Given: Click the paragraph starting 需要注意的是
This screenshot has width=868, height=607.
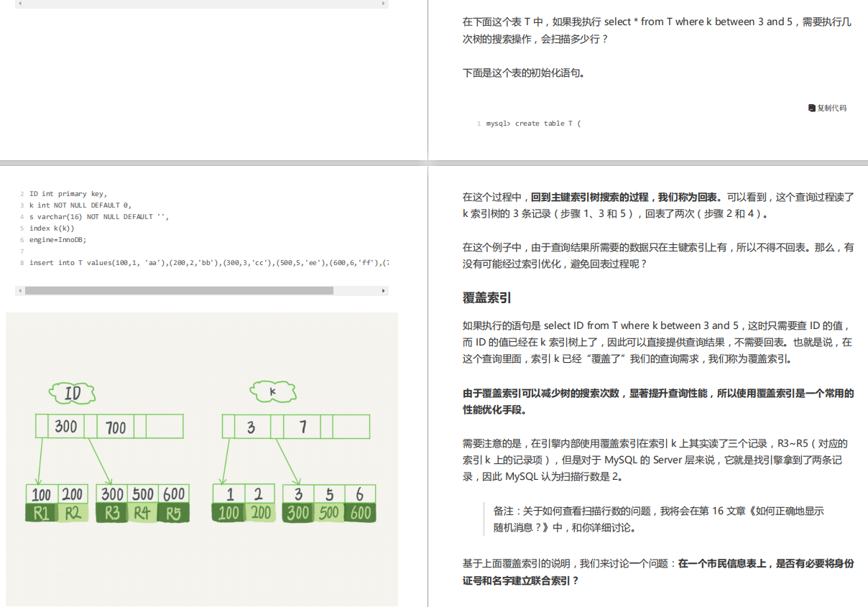Looking at the screenshot, I should [657, 460].
